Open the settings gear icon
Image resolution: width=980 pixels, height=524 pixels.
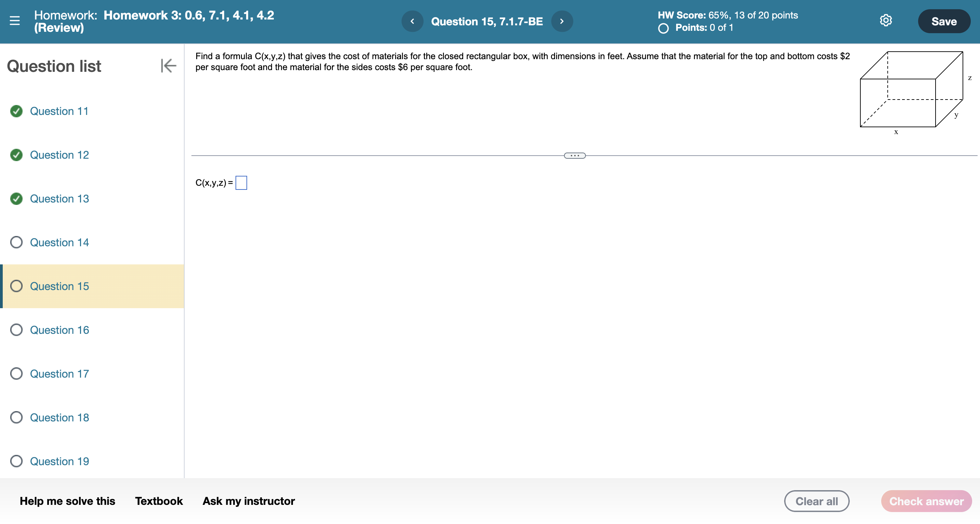[886, 21]
